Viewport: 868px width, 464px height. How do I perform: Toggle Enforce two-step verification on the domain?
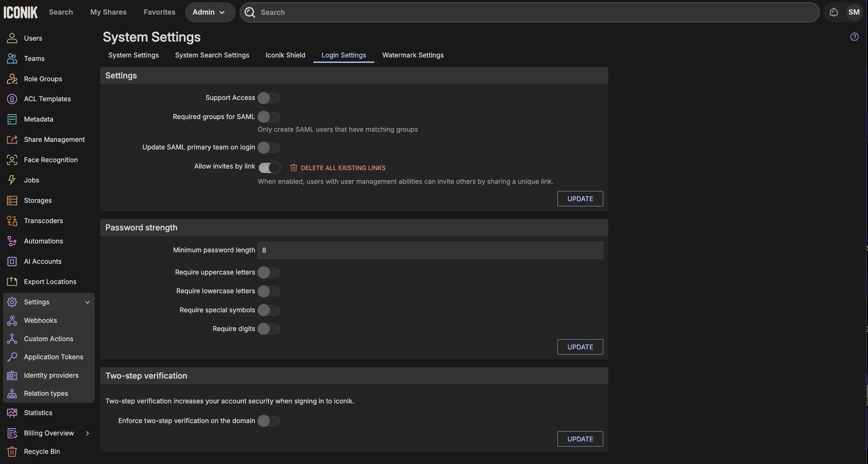(x=269, y=421)
